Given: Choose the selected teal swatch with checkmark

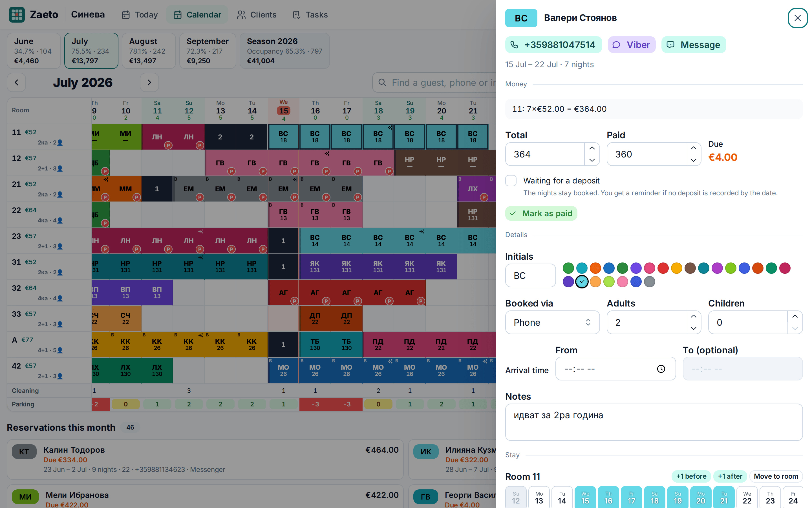Looking at the screenshot, I should point(581,282).
